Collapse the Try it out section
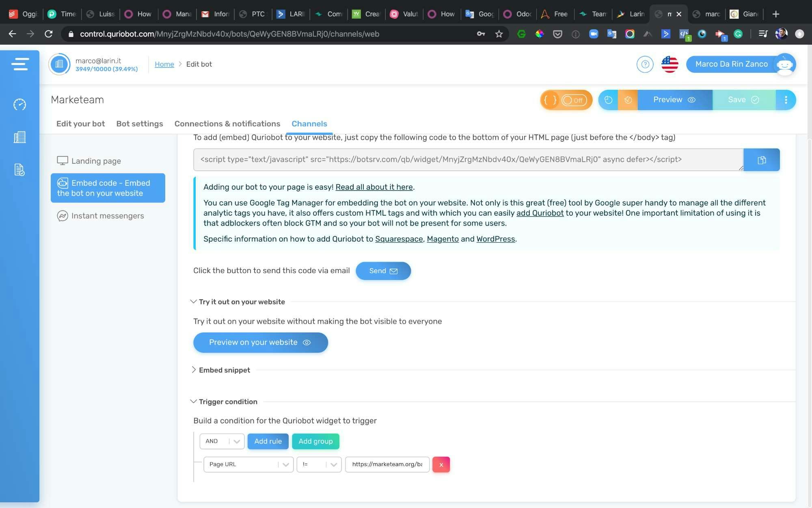The image size is (812, 508). click(194, 302)
